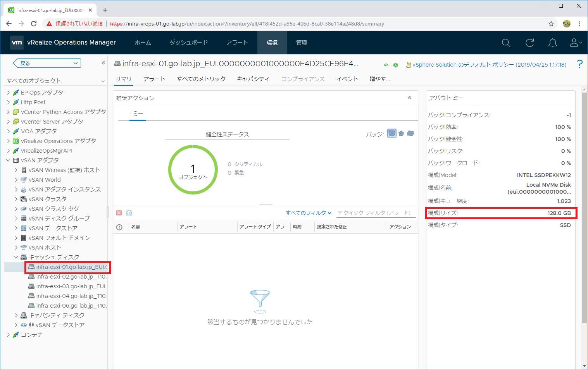The height and width of the screenshot is (370, 588).
Task: Click the INTEL SSDPEKKW12 model value
Action: coord(544,175)
